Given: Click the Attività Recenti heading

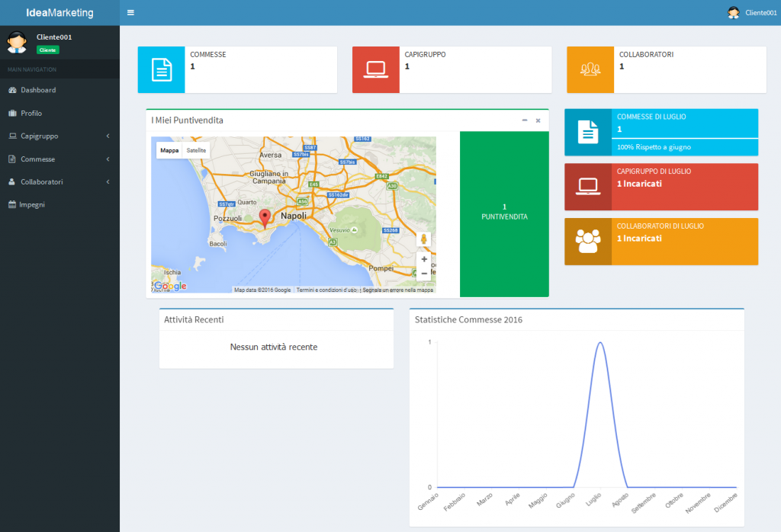Looking at the screenshot, I should (194, 319).
